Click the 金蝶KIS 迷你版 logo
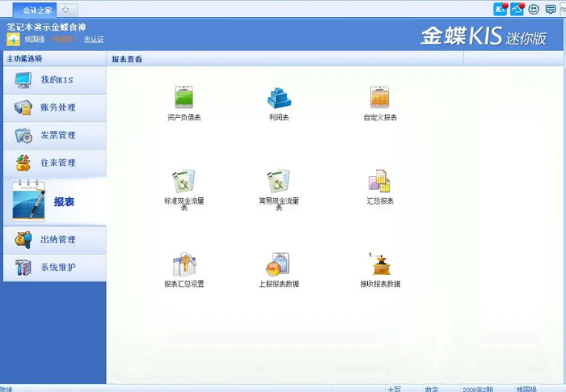This screenshot has height=392, width=566. pyautogui.click(x=484, y=36)
